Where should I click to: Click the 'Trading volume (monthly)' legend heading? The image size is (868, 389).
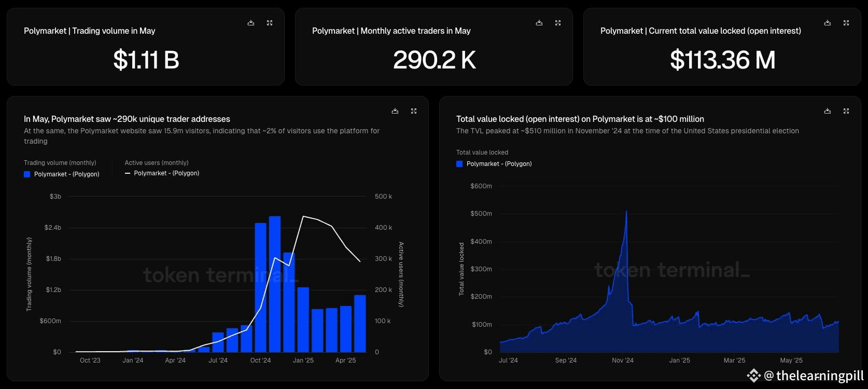tap(60, 163)
